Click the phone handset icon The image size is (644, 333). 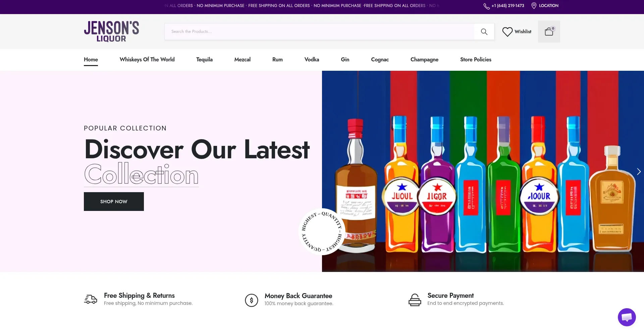pos(486,6)
